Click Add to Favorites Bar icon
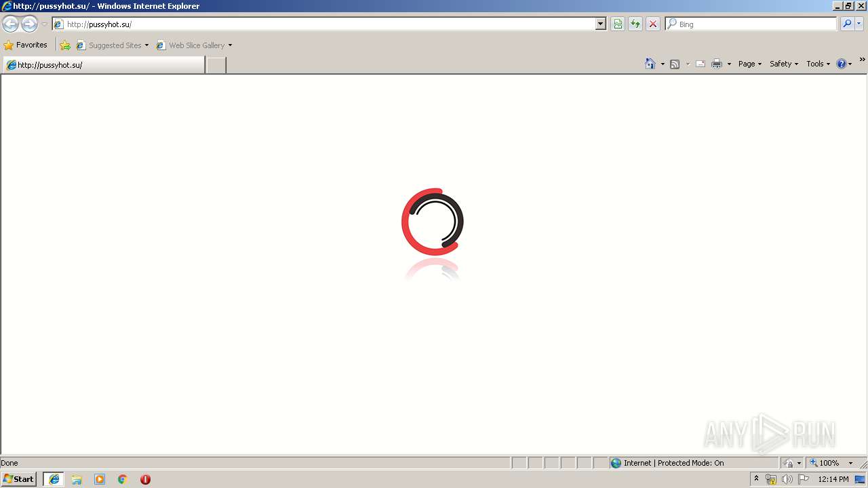 point(65,45)
